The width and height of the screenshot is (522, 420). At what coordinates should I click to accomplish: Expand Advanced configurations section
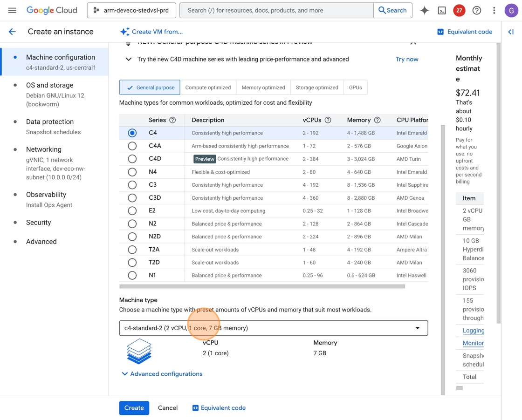click(x=162, y=374)
